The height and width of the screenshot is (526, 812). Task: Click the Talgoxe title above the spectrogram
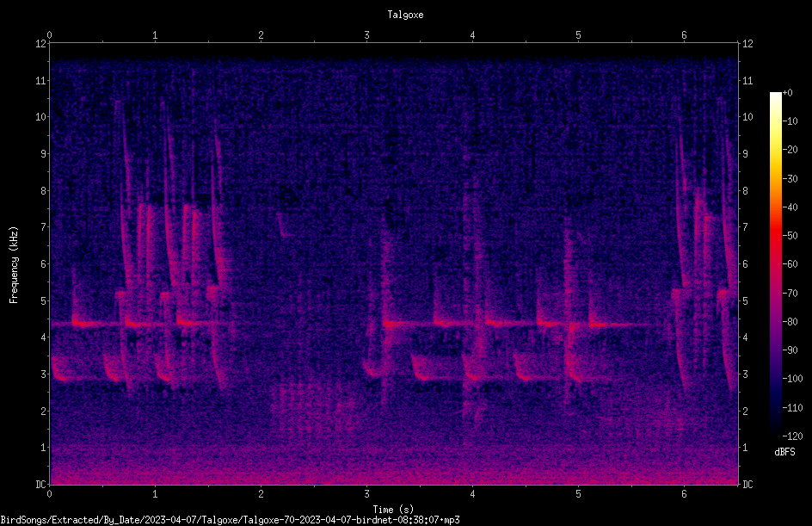click(405, 15)
